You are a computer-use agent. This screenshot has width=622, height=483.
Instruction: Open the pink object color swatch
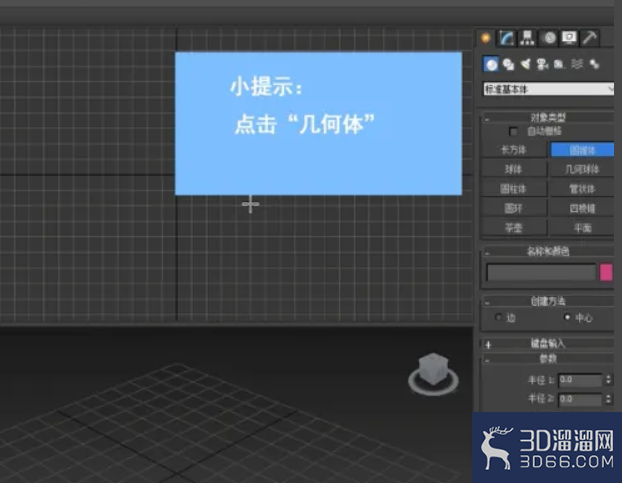tap(606, 273)
